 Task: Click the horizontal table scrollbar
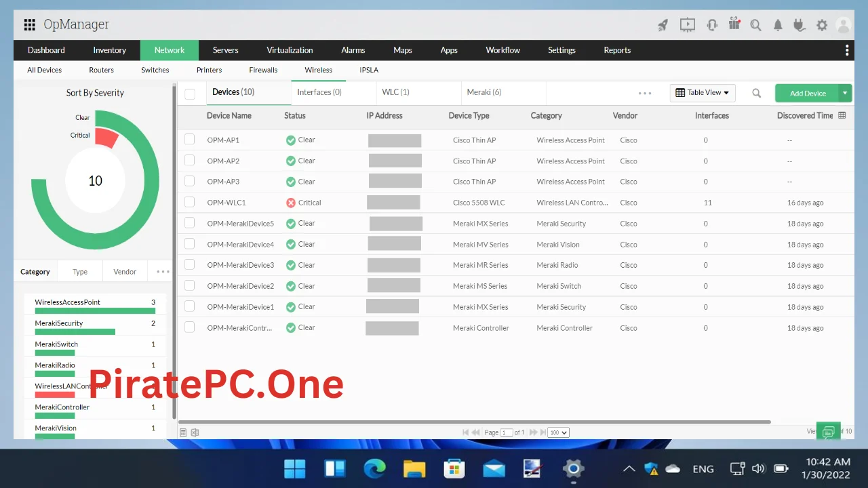click(x=475, y=422)
